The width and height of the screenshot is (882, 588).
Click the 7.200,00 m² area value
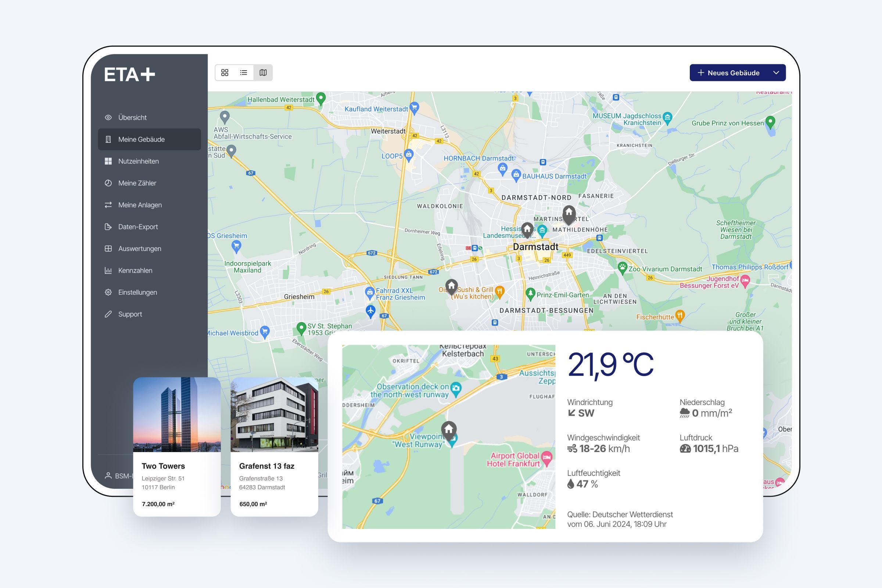click(158, 504)
